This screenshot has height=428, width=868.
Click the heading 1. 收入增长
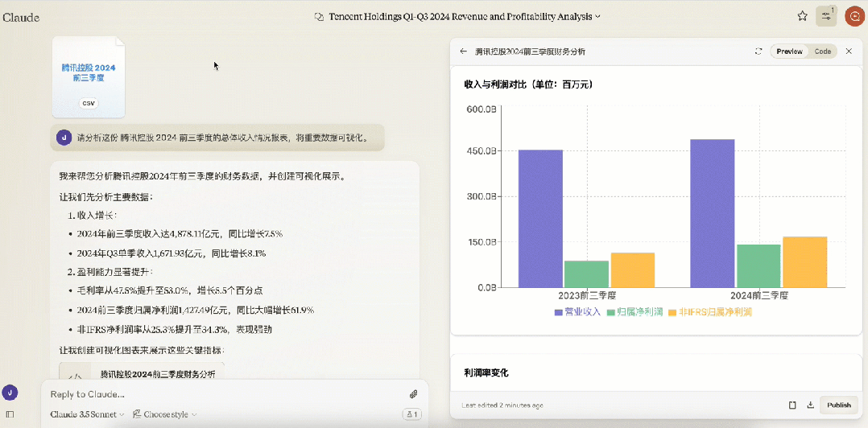[93, 216]
